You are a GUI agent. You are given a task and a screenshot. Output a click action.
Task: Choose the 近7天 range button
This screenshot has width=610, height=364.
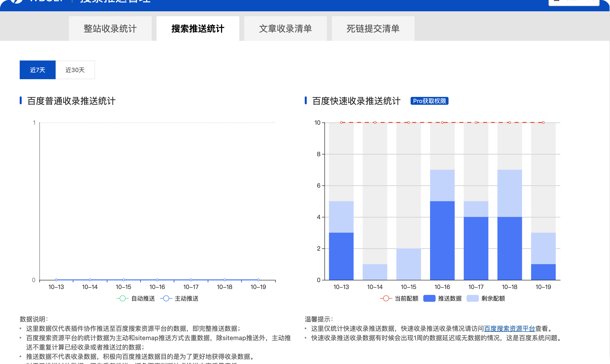[38, 70]
